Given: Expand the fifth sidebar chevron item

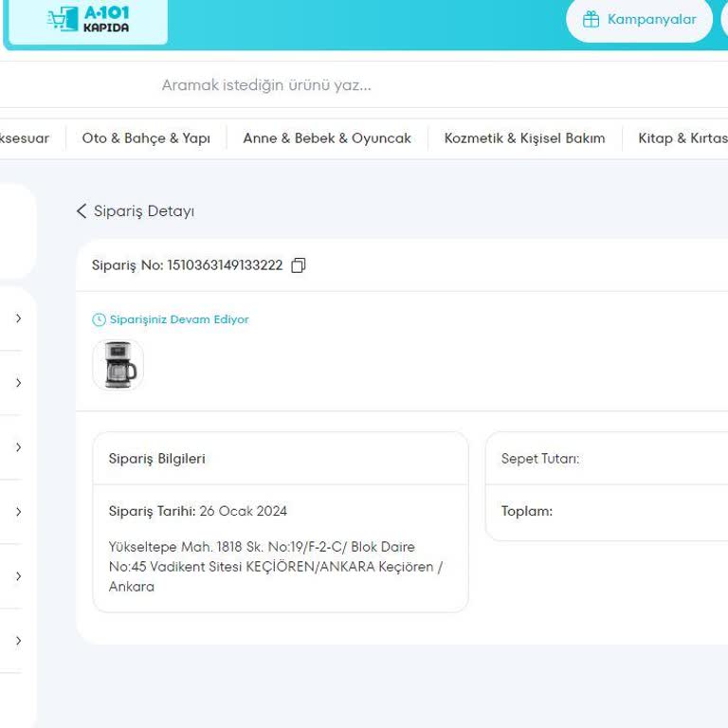Looking at the screenshot, I should coord(18,576).
